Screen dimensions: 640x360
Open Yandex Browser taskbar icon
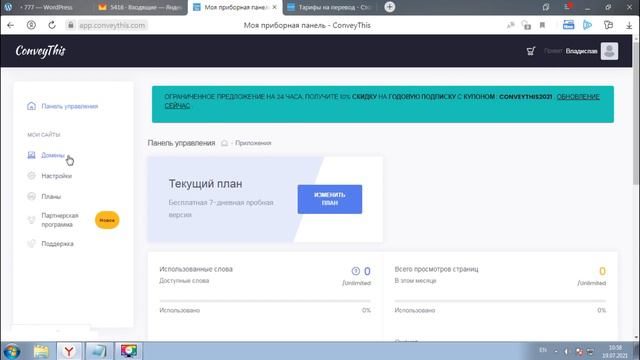pos(69,351)
